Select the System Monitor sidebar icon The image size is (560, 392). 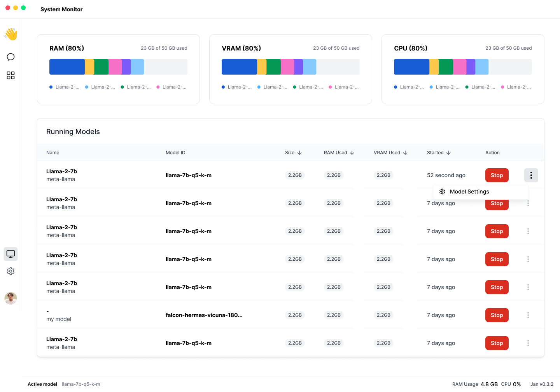point(11,254)
